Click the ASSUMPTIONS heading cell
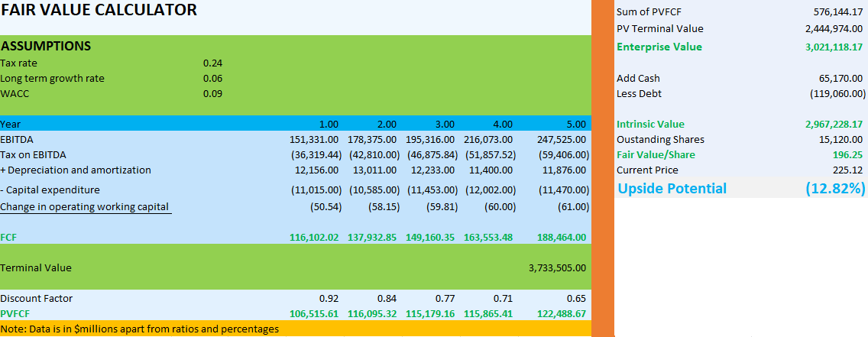The width and height of the screenshot is (868, 337). [x=46, y=47]
